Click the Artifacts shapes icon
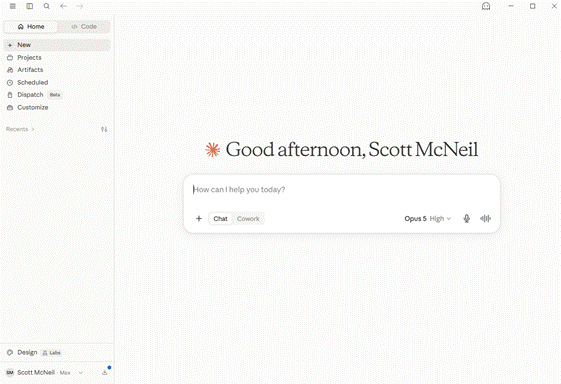The width and height of the screenshot is (561, 384). coord(10,70)
